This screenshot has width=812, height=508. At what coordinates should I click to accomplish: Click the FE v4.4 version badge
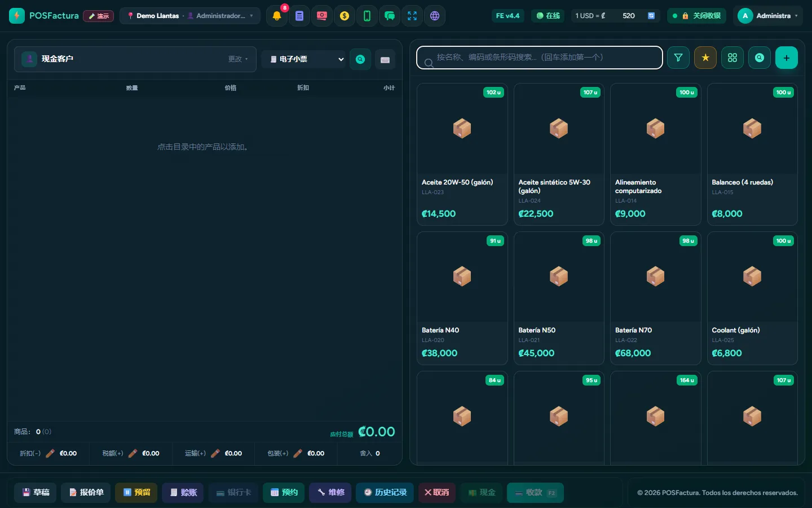tap(508, 16)
